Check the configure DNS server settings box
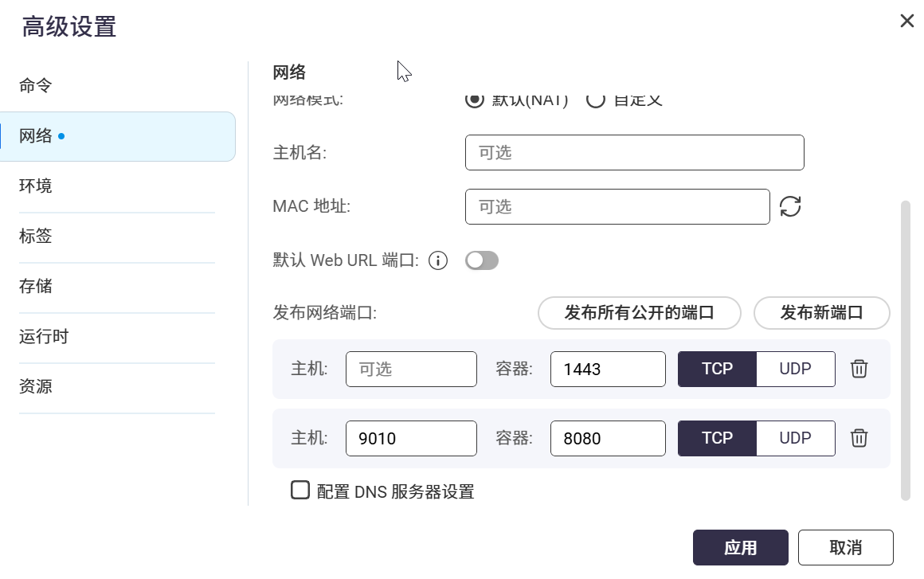Image resolution: width=924 pixels, height=579 pixels. click(x=300, y=490)
